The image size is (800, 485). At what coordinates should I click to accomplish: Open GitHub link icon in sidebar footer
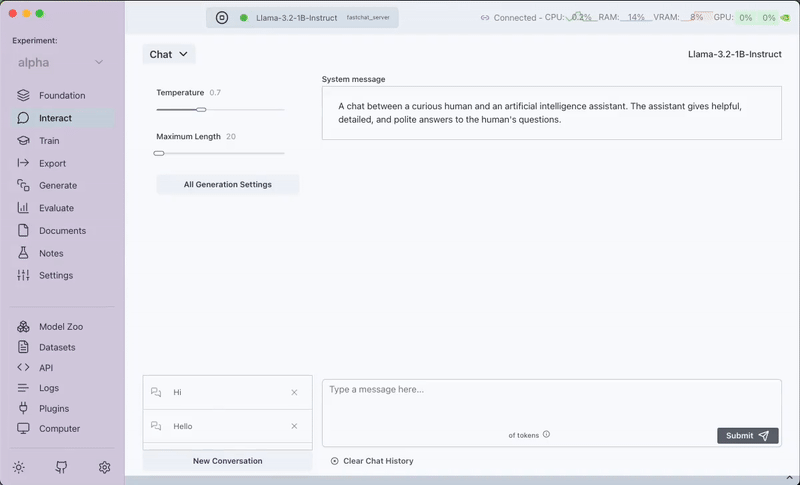(61, 467)
